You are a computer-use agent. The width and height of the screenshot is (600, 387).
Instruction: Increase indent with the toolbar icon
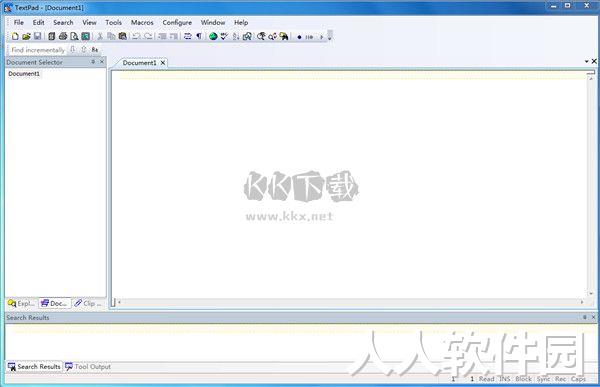click(174, 36)
